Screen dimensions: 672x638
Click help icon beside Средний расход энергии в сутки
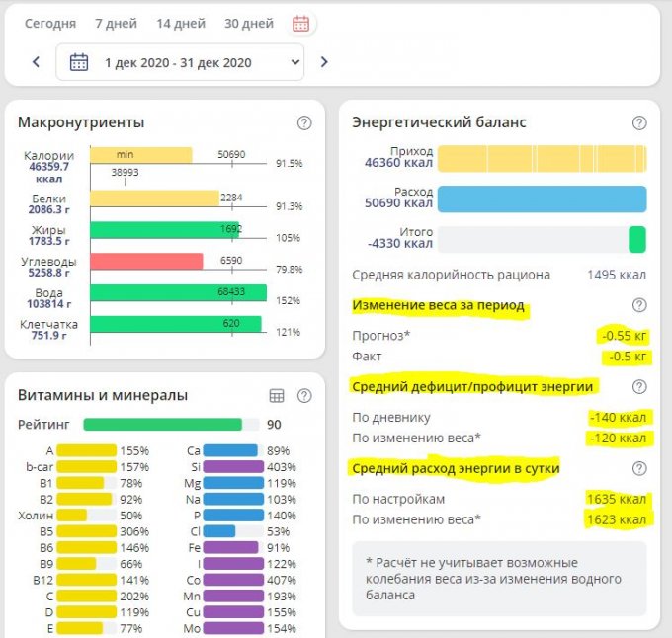pos(639,468)
